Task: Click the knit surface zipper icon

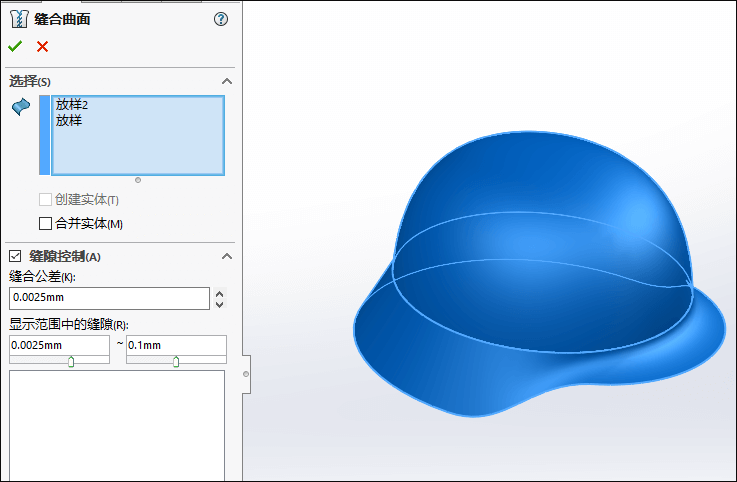Action: click(x=19, y=19)
